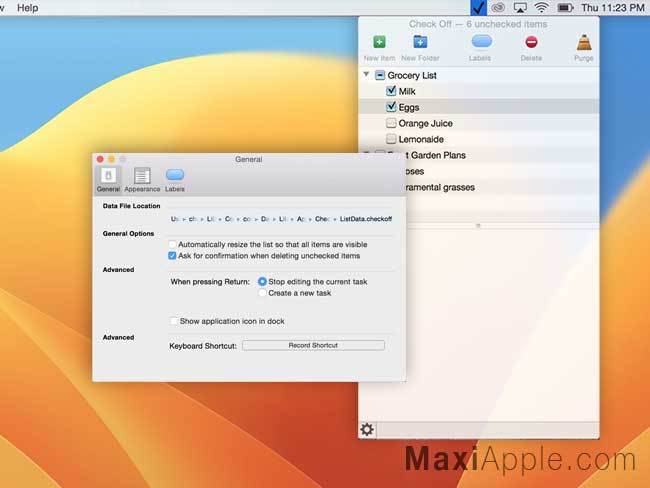Open the Labels toolbar icon in Check Off
The image size is (650, 488).
coord(481,41)
